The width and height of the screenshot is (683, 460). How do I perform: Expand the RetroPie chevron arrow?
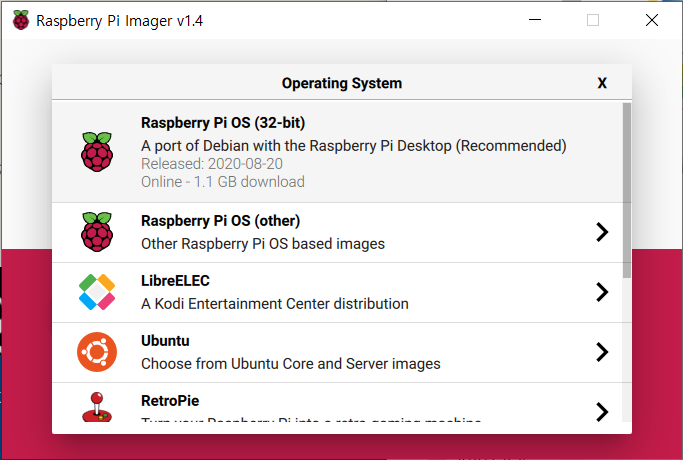(x=602, y=412)
